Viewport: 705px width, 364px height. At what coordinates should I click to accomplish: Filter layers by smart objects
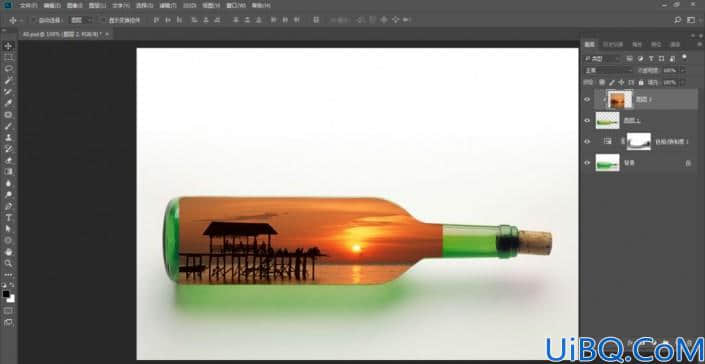[x=672, y=59]
